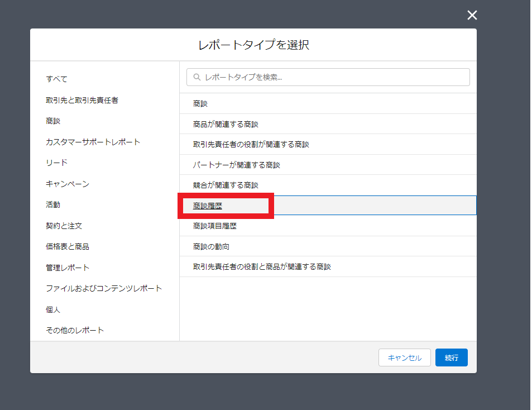This screenshot has height=410, width=532.
Task: Select the キャンペーン category
Action: pos(68,184)
